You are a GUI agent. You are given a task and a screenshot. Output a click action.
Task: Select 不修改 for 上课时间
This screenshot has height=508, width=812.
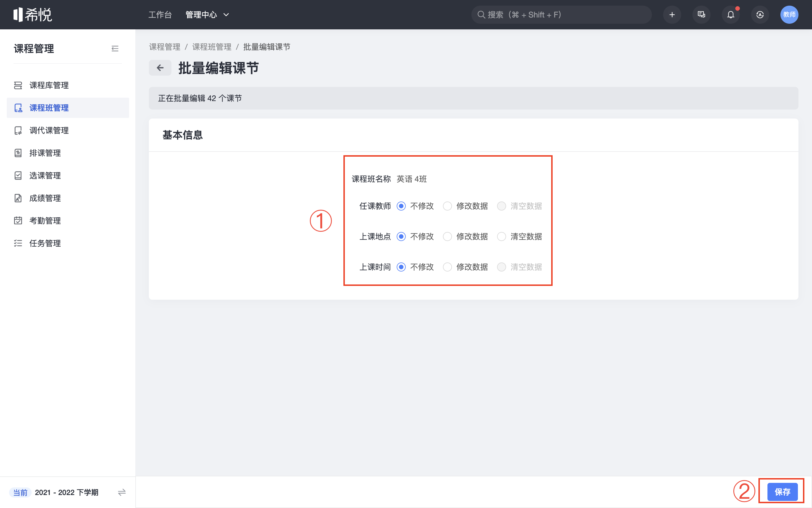(401, 267)
